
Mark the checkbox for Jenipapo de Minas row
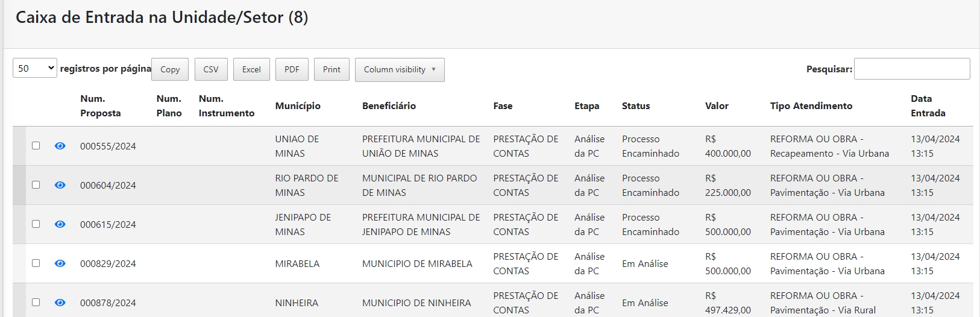point(36,224)
